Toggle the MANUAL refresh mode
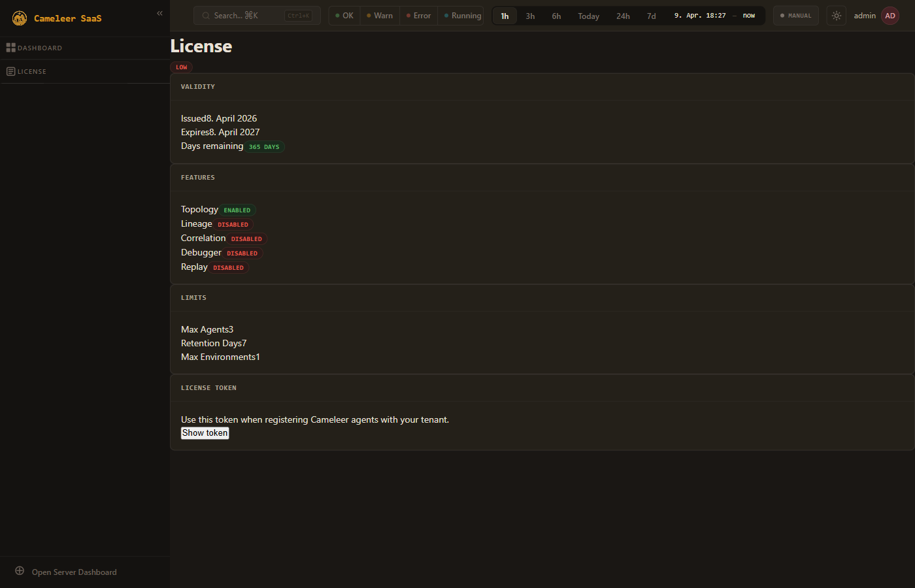Viewport: 915px width, 588px height. (795, 16)
